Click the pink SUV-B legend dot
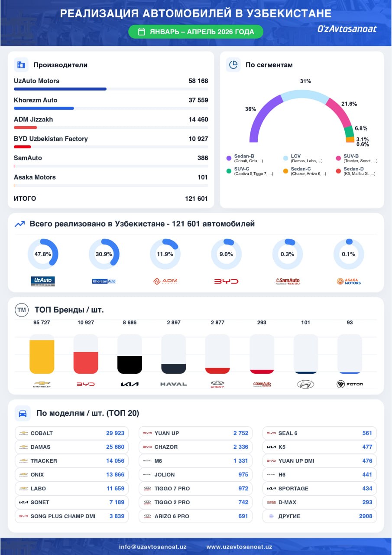This screenshot has height=555, width=392. click(x=338, y=158)
